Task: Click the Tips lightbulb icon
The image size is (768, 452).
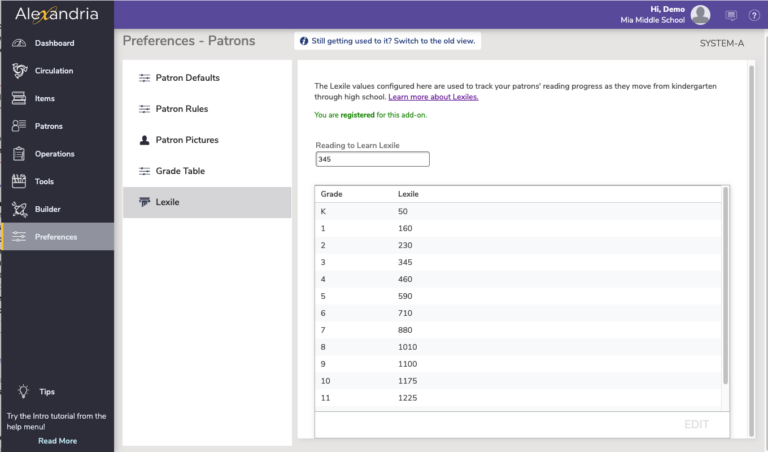Action: 24,391
